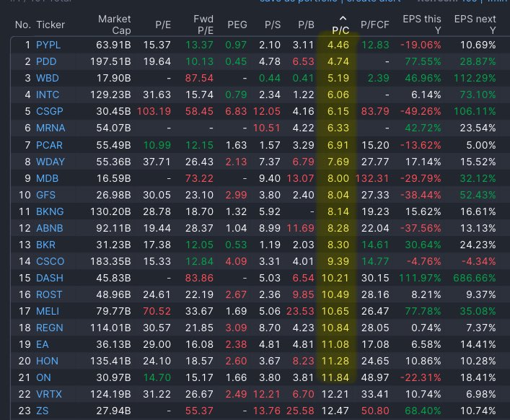Sort by Market Cap column header
The image size is (510, 420).
tap(115, 25)
